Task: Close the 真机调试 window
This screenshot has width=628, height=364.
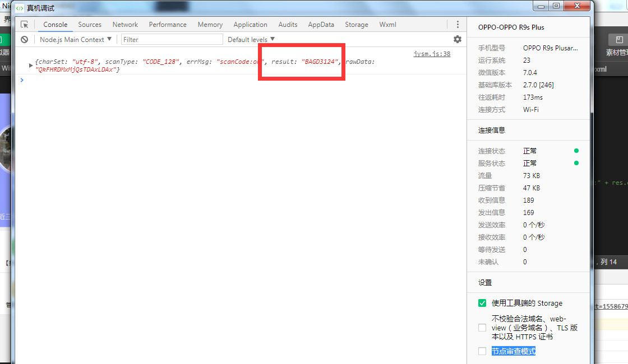Action: click(x=577, y=6)
